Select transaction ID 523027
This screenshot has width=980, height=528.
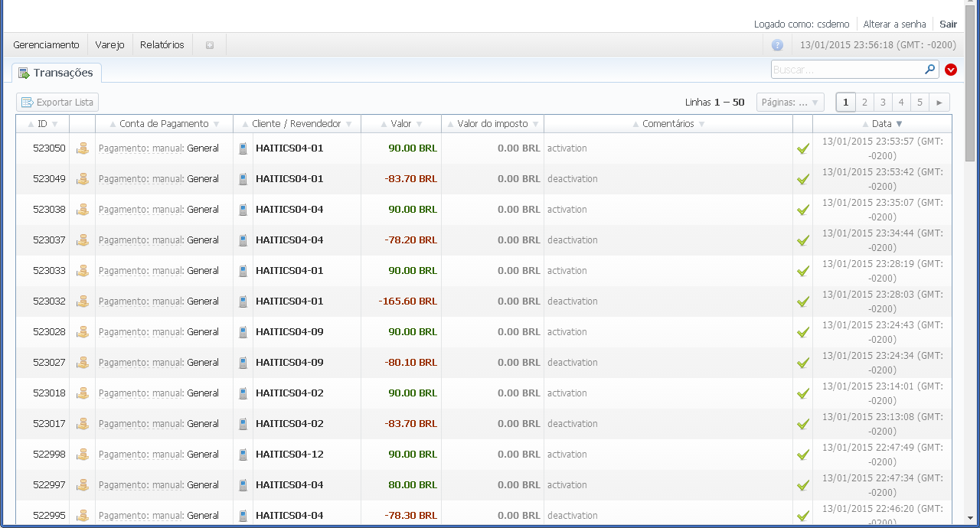[x=49, y=363]
